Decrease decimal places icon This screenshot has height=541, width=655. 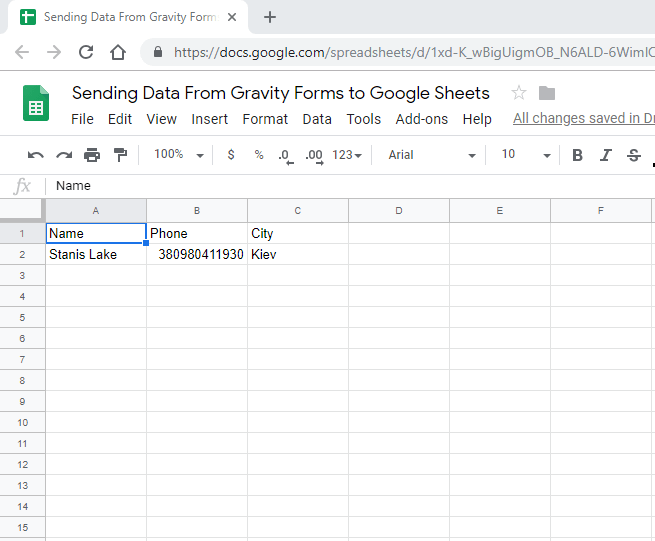pos(286,156)
